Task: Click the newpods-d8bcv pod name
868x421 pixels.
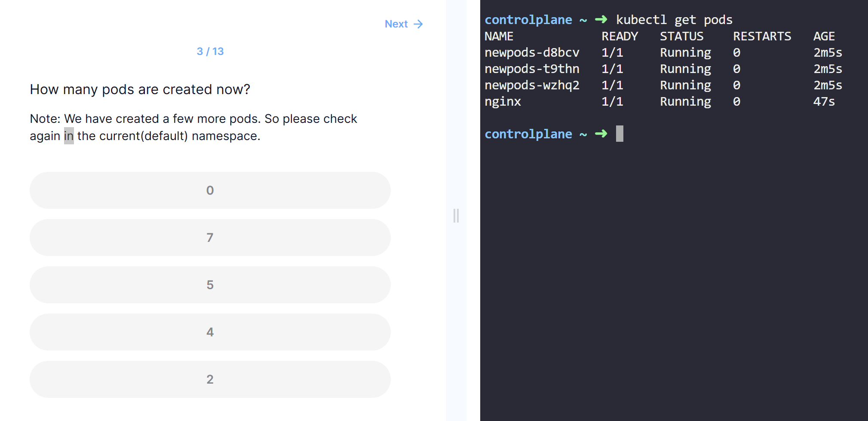Action: tap(532, 52)
